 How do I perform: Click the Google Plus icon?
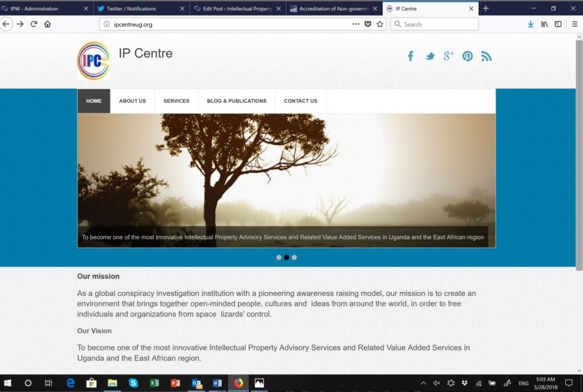pyautogui.click(x=449, y=55)
